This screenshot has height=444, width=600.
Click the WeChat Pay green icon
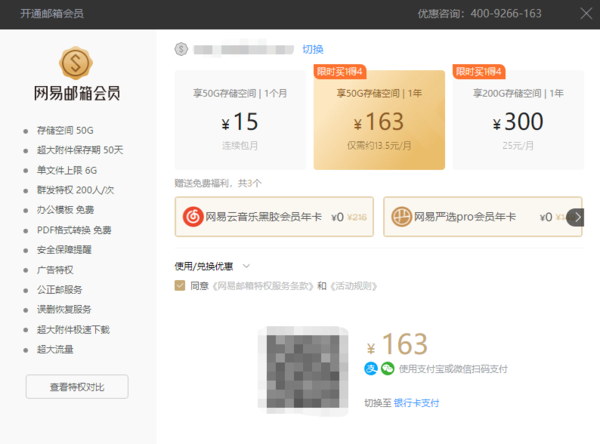click(386, 369)
